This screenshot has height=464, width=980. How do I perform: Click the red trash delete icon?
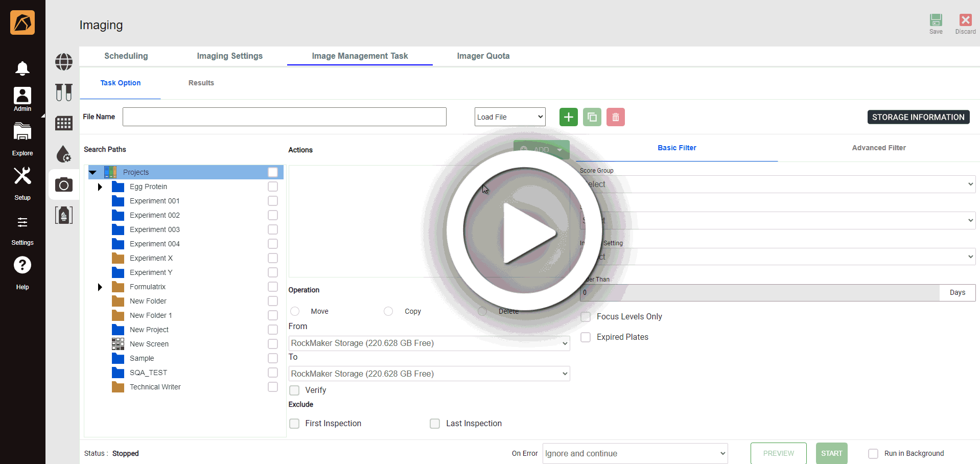tap(616, 117)
